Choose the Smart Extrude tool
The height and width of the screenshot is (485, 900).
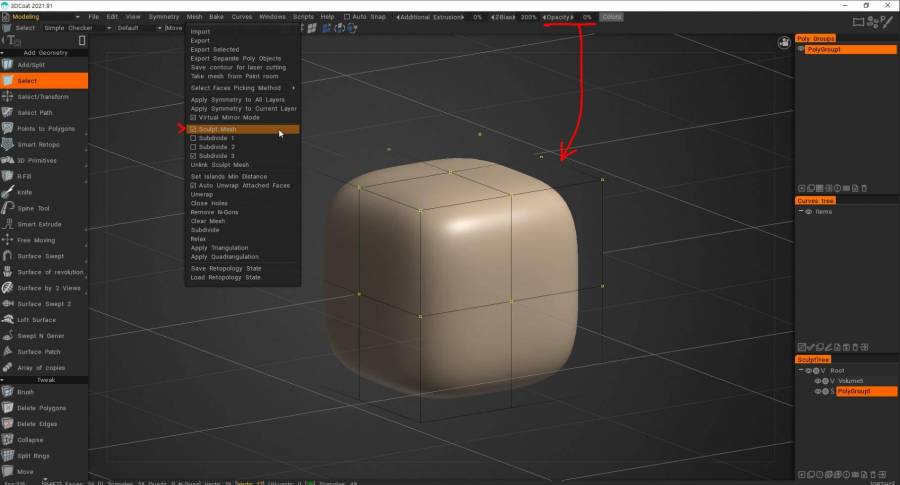[x=40, y=224]
